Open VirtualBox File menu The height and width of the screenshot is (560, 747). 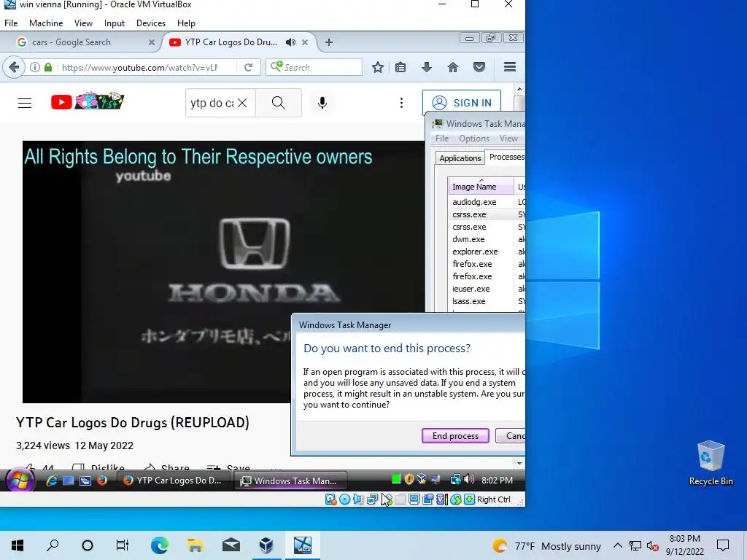pyautogui.click(x=11, y=23)
